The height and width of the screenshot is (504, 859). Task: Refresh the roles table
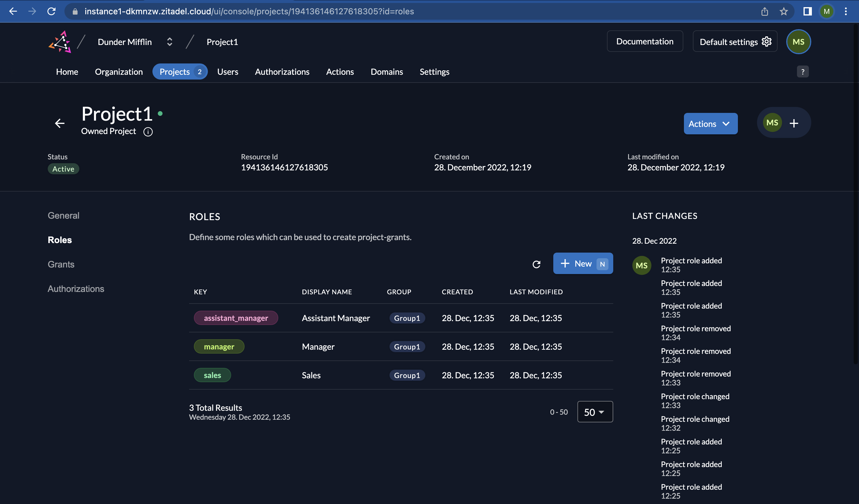click(x=536, y=264)
